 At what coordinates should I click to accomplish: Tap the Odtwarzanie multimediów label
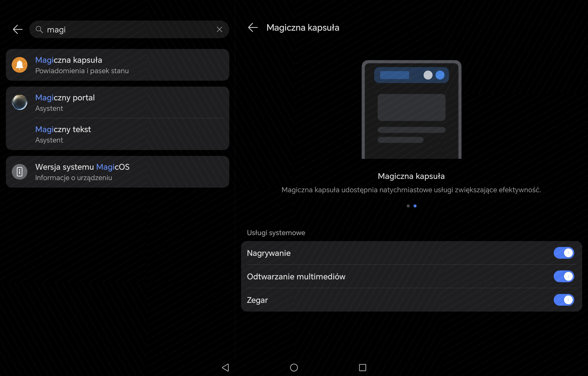(296, 277)
